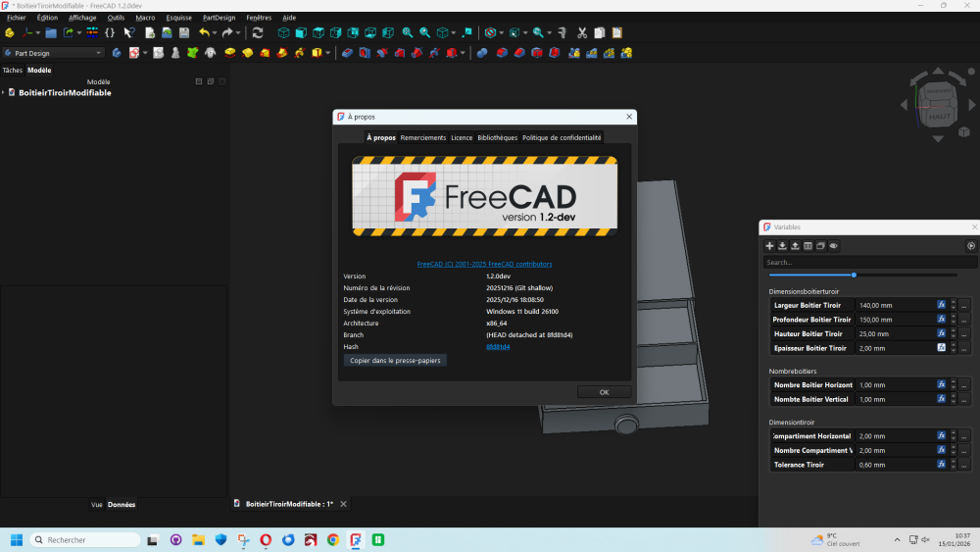Screen dimensions: 980x552
Task: Toggle fx expression for Nombte Boitier Vertical
Action: tap(941, 399)
